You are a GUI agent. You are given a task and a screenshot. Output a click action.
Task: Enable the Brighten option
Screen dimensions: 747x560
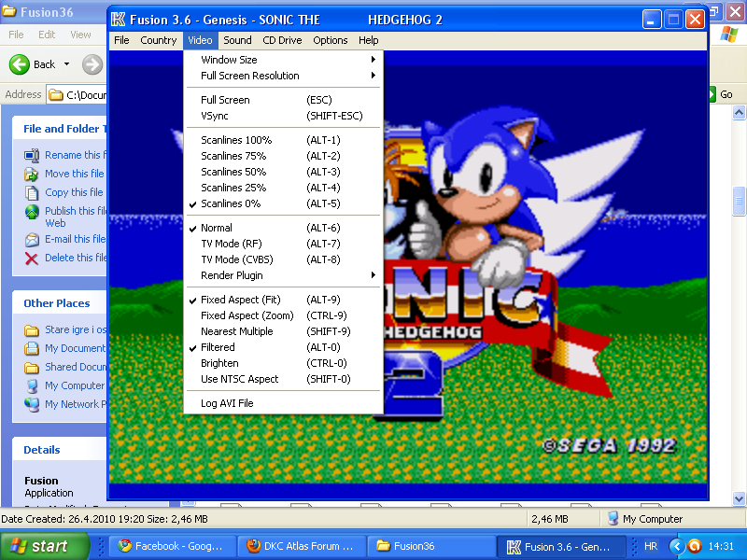click(219, 363)
